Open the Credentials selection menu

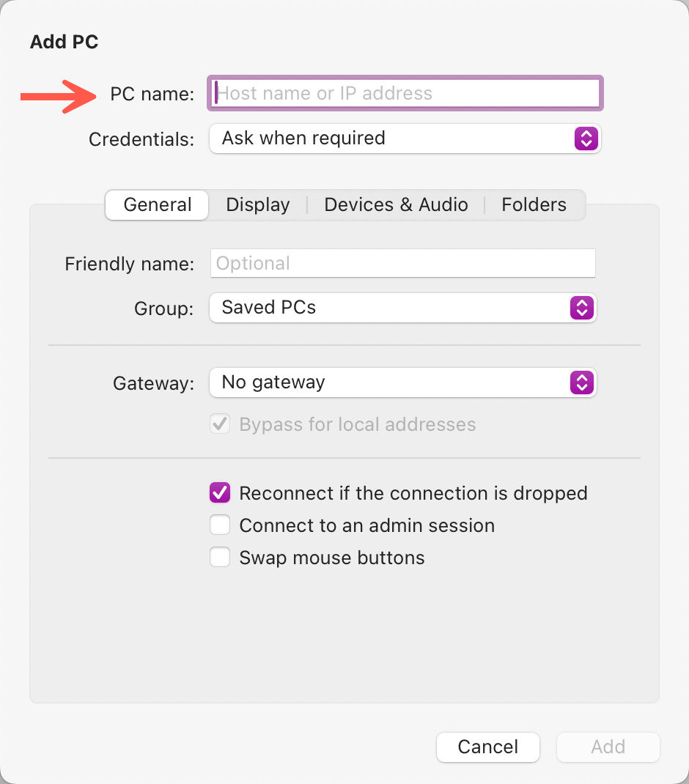point(403,138)
